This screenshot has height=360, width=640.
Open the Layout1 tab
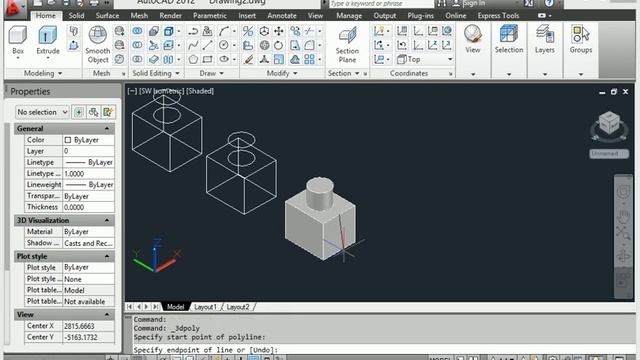point(205,307)
